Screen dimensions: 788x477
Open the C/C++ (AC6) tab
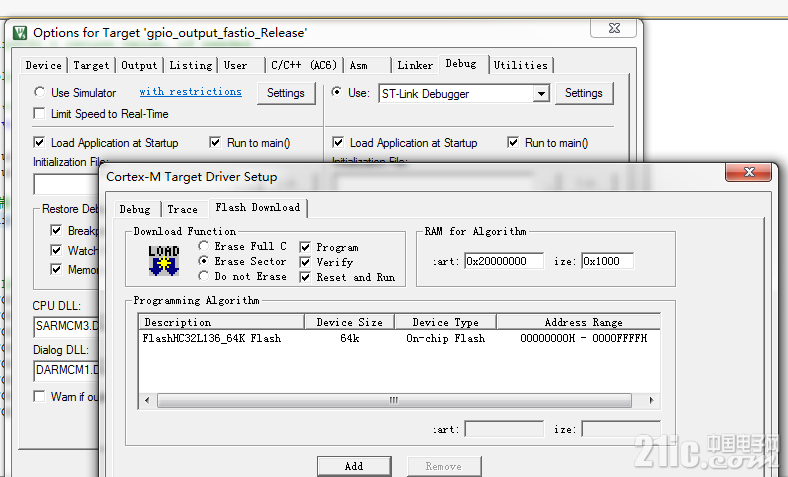(x=304, y=65)
